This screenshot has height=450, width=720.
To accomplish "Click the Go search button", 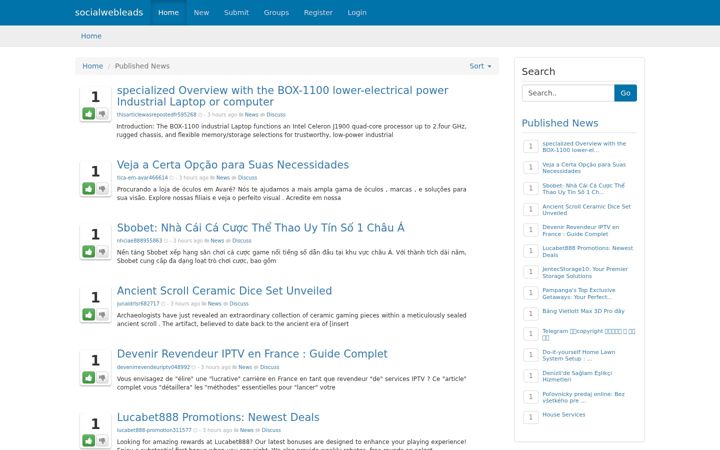I will [625, 93].
